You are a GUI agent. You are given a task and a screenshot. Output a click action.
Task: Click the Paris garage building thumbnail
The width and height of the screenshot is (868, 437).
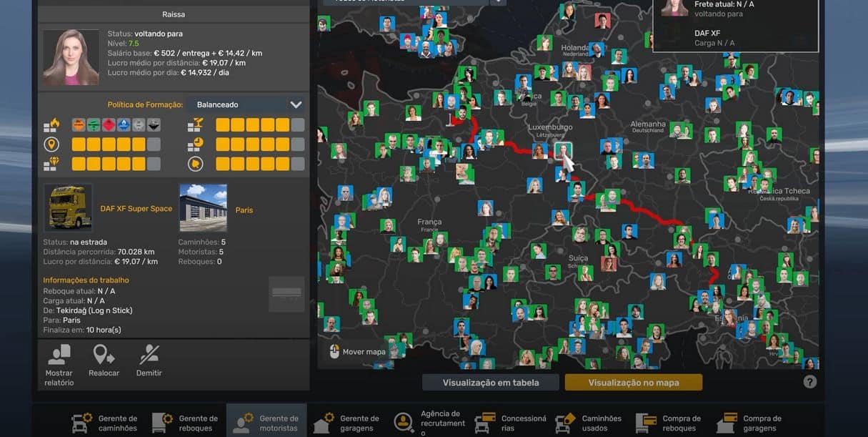pyautogui.click(x=203, y=207)
